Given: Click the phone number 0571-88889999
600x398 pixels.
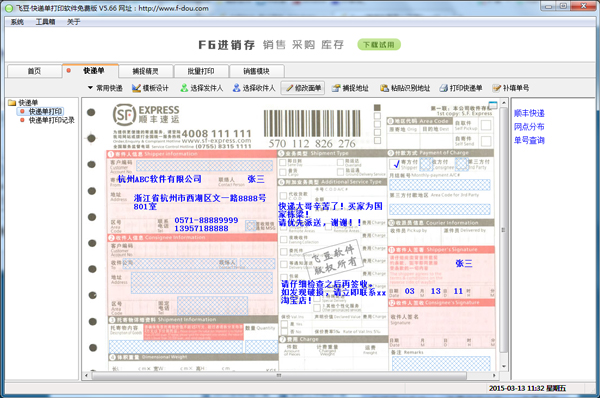Looking at the screenshot, I should tap(206, 220).
